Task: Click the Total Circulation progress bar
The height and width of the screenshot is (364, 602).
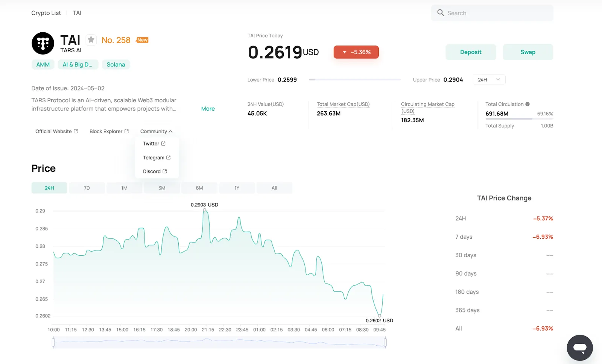Action: point(519,119)
